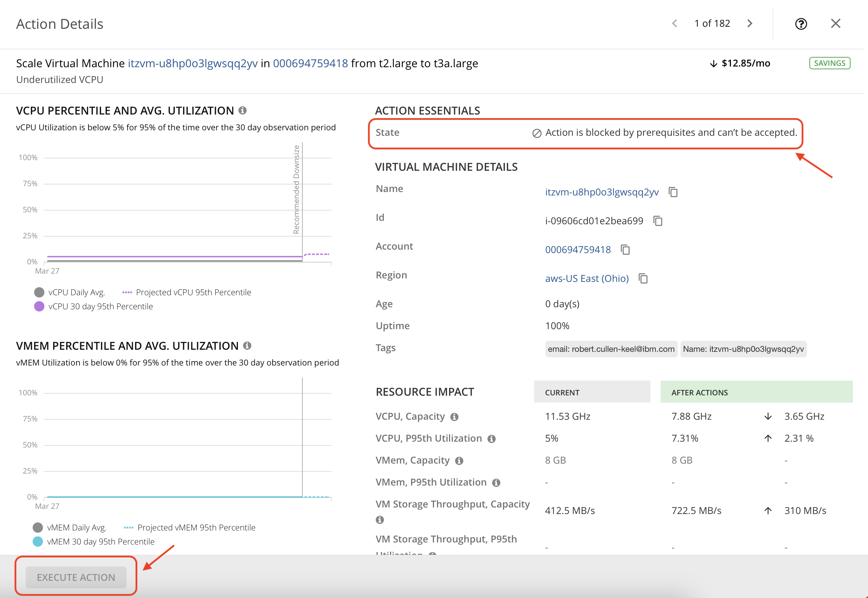Toggle Projected vCPU 95th Percentile legend
Image resolution: width=868 pixels, height=598 pixels.
tap(187, 292)
